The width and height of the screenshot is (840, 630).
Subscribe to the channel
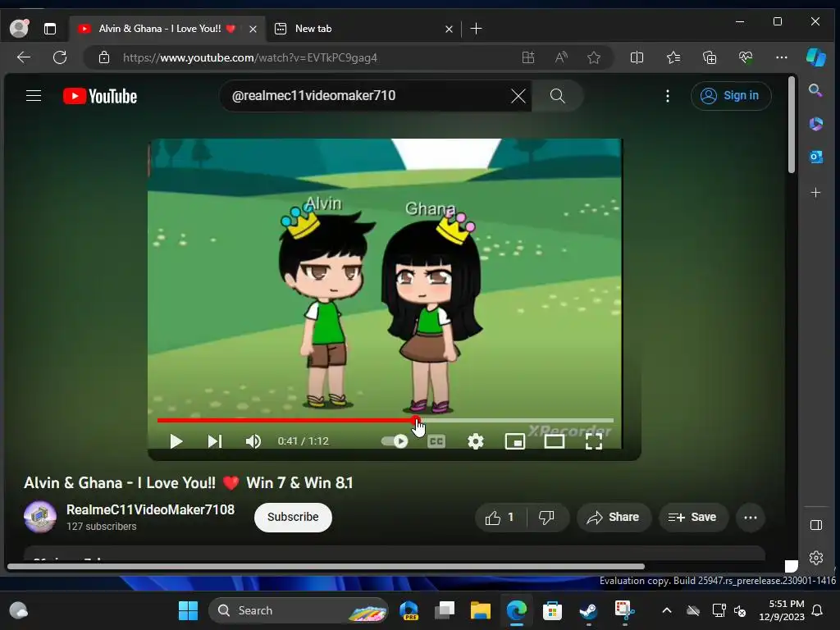pyautogui.click(x=293, y=517)
